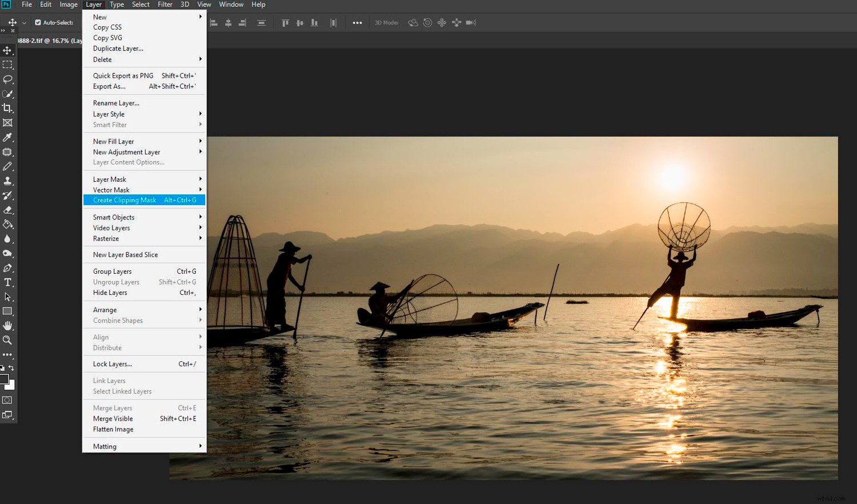Select the Eyedropper tool
Image resolution: width=857 pixels, height=504 pixels.
7,137
